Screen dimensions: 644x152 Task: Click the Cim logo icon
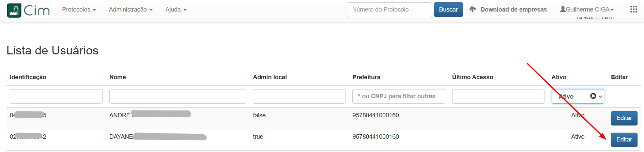14,11
